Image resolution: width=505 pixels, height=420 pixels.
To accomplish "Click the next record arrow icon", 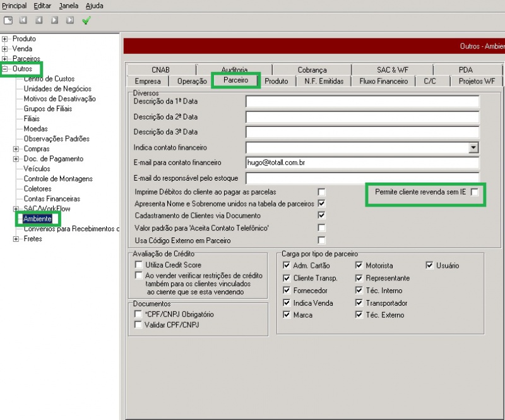I will 54,20.
